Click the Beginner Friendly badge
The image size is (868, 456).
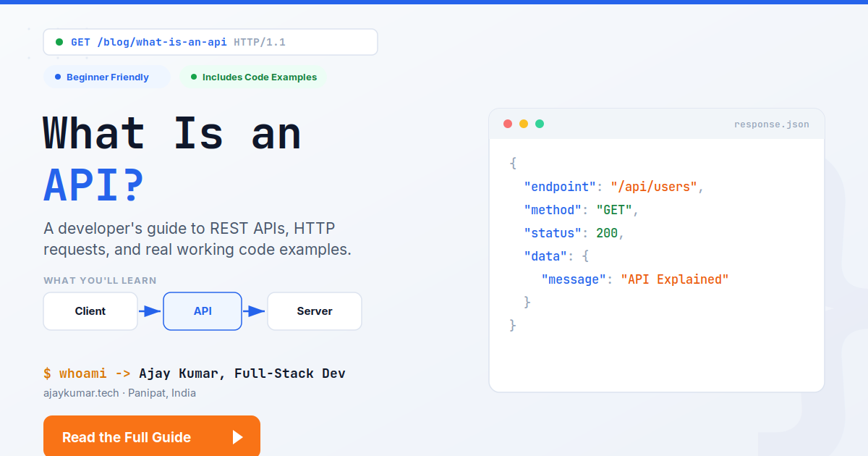pyautogui.click(x=106, y=77)
